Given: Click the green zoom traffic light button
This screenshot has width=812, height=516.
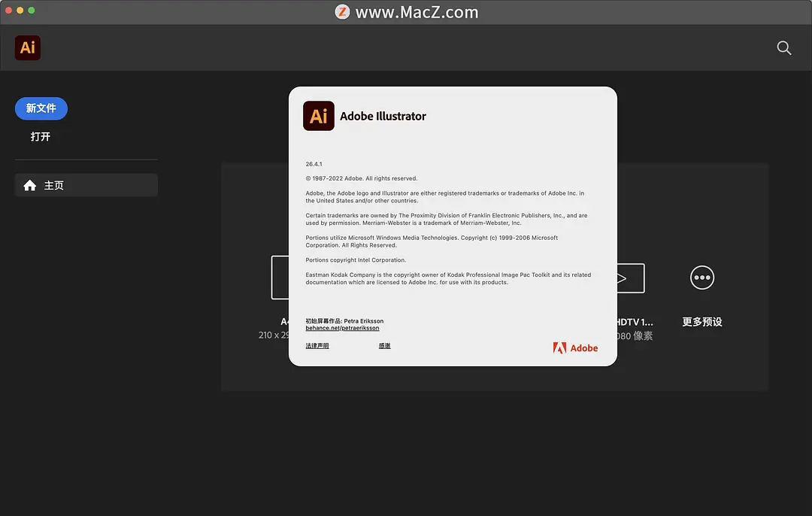Looking at the screenshot, I should [30, 11].
